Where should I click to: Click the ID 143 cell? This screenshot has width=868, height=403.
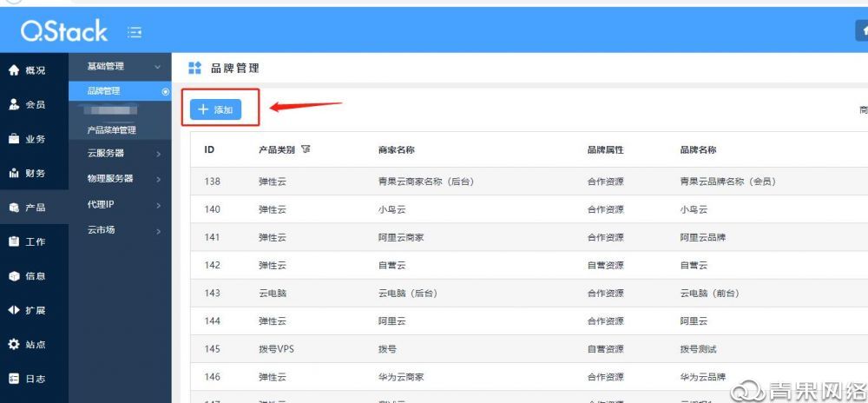click(x=212, y=294)
